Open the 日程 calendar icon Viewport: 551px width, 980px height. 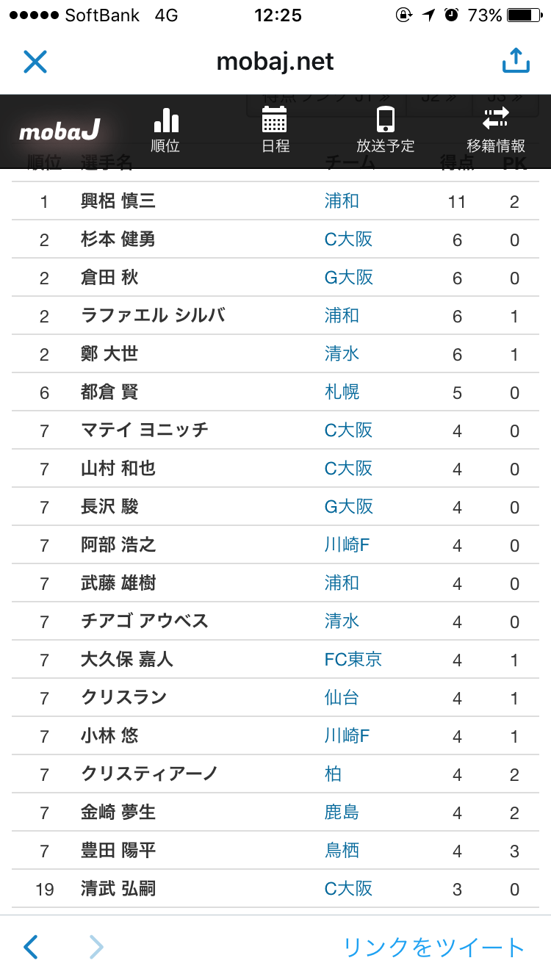[x=275, y=130]
